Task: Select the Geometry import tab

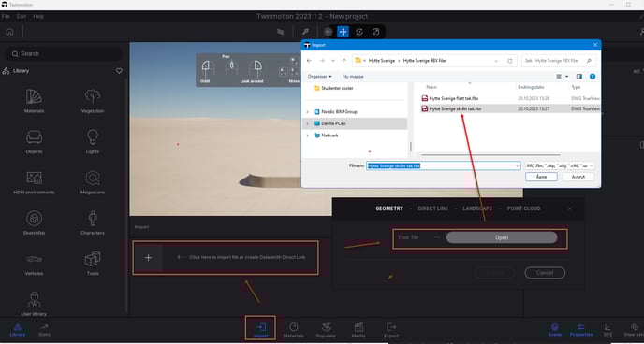Action: [389, 208]
